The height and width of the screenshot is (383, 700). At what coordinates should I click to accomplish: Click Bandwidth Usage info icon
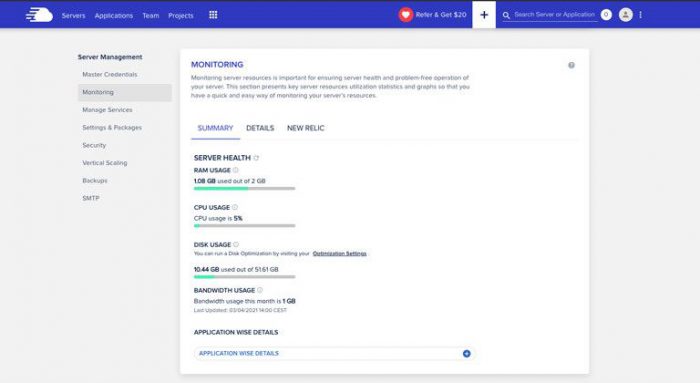[x=260, y=290]
